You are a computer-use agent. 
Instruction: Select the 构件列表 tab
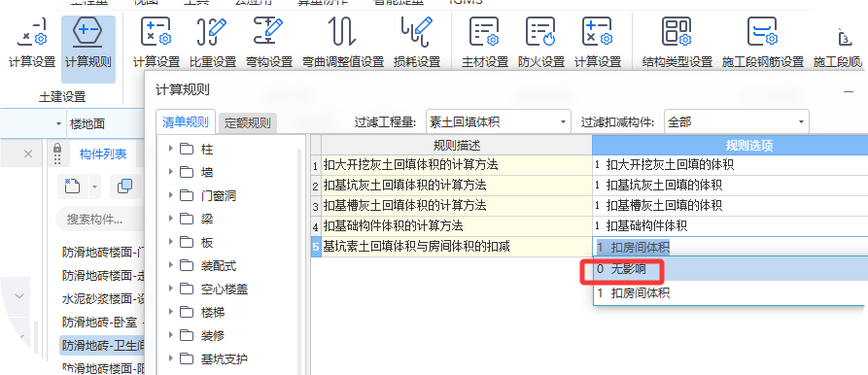click(103, 154)
